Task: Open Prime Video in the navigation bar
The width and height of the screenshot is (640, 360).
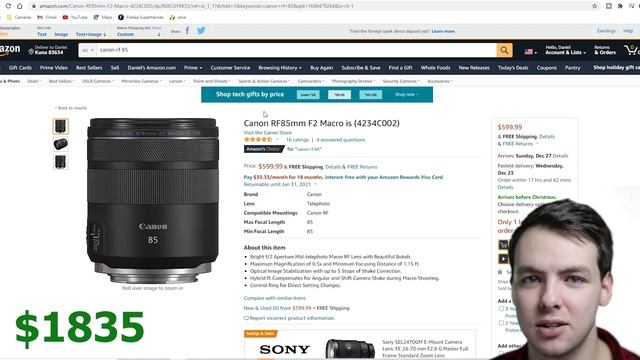Action: (53, 68)
